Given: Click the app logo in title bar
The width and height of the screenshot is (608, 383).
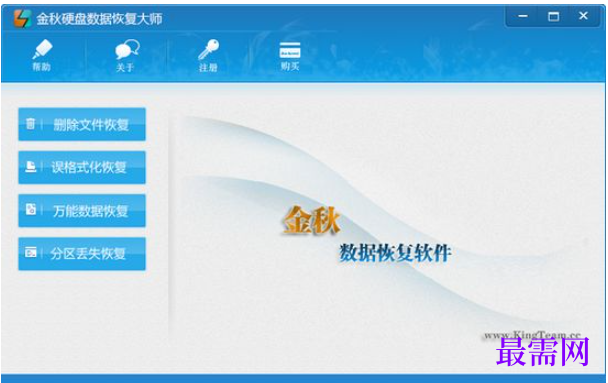Looking at the screenshot, I should click(x=22, y=18).
